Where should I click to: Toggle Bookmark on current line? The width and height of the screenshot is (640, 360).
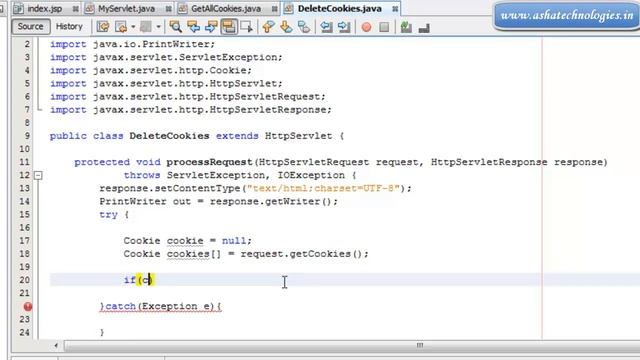point(304,27)
